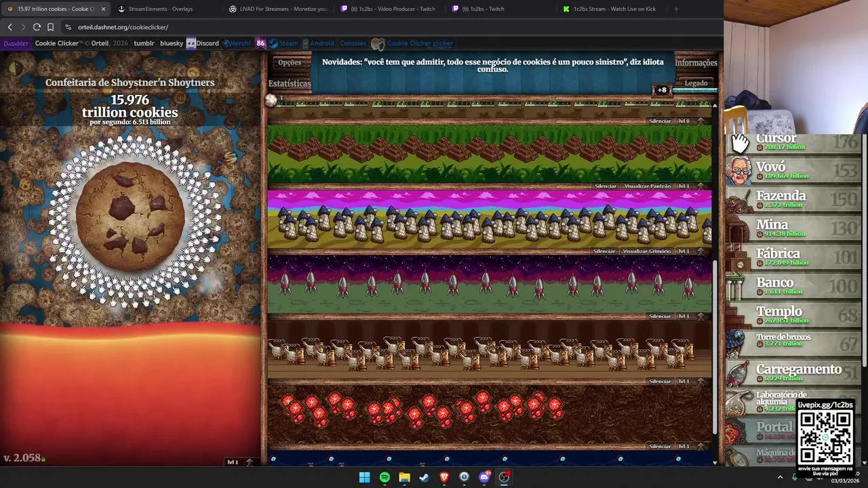
Task: Mute the row beside Visualizar Grimório
Action: pyautogui.click(x=604, y=251)
